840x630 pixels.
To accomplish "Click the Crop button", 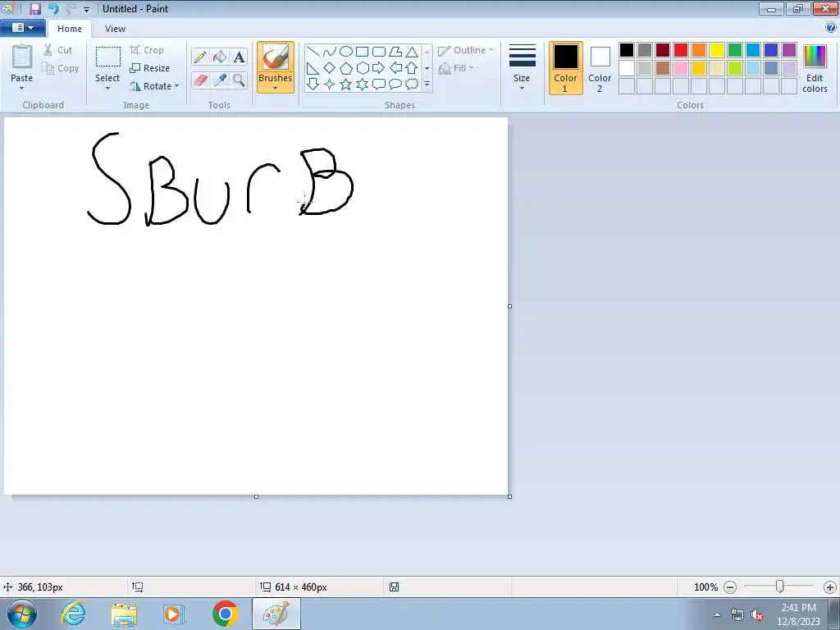I will (147, 50).
